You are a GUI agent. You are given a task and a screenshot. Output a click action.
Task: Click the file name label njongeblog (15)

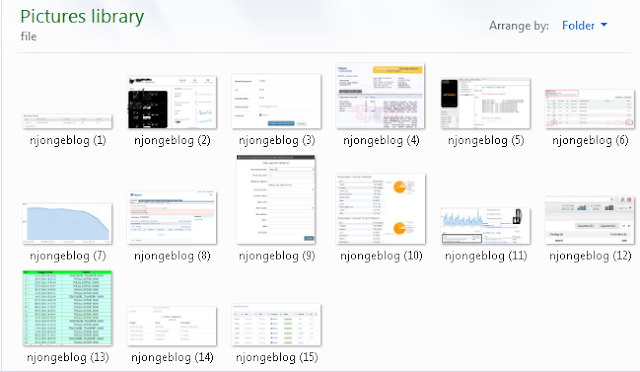[277, 358]
